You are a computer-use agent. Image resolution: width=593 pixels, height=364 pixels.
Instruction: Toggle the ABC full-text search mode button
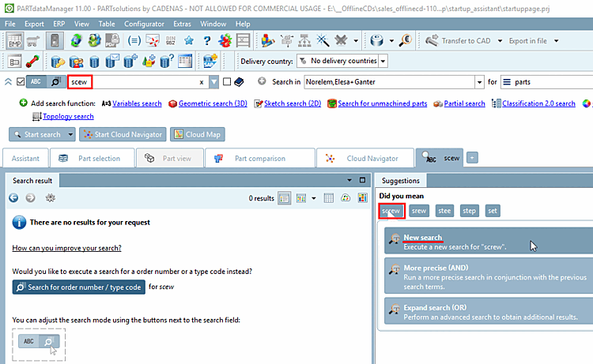point(36,81)
